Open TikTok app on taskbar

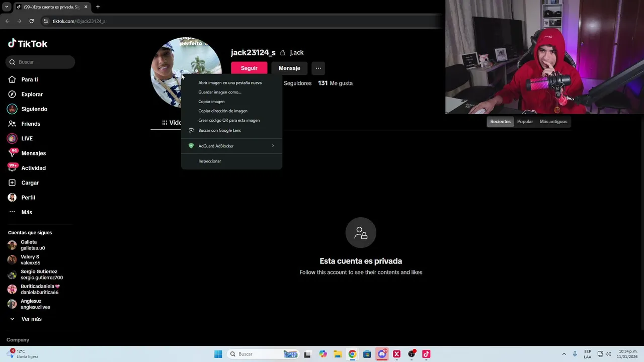[x=426, y=354]
